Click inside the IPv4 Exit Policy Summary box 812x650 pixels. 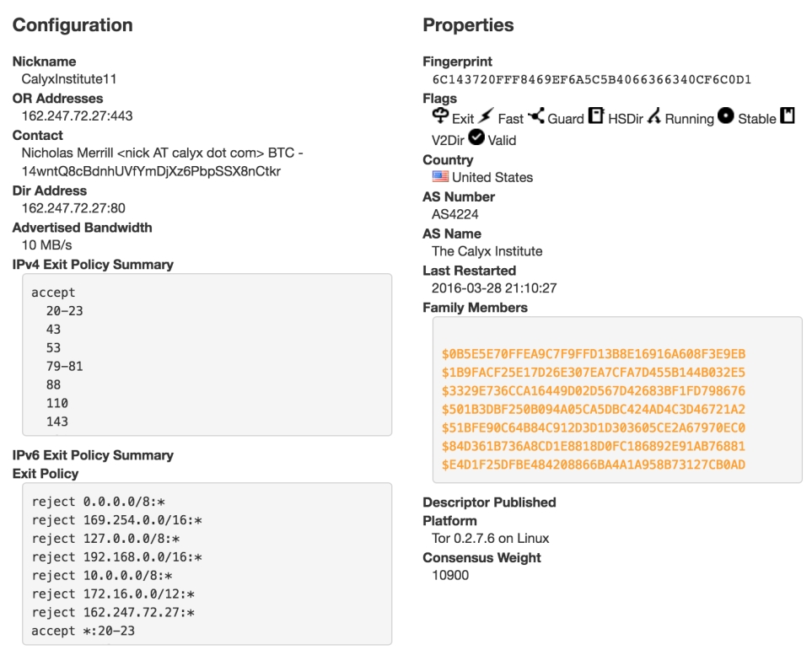(207, 354)
